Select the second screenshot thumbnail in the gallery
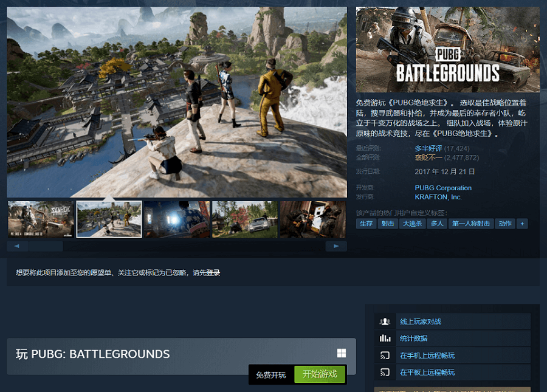Image resolution: width=547 pixels, height=392 pixels. pos(108,219)
